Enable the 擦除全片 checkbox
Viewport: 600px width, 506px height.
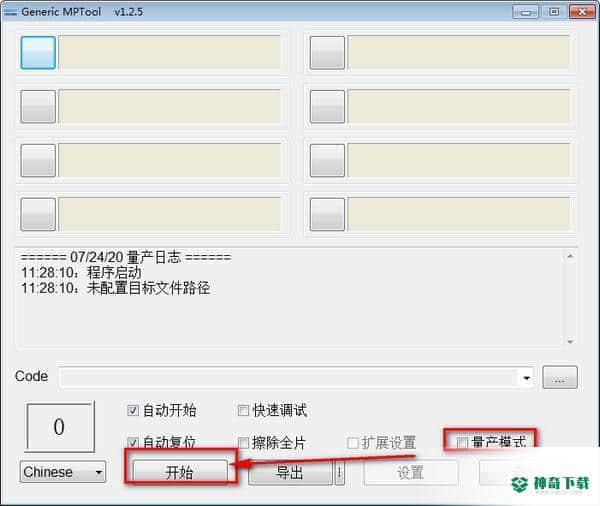243,443
